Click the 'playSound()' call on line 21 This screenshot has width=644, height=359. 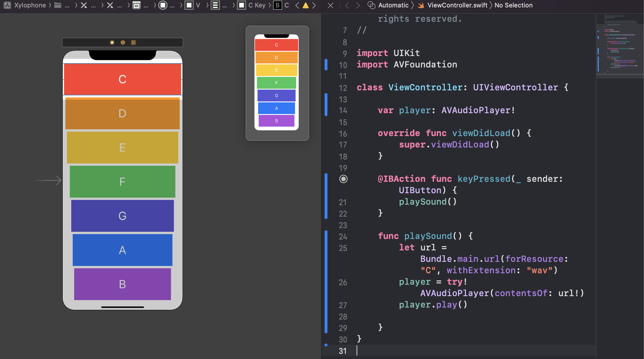coord(428,202)
